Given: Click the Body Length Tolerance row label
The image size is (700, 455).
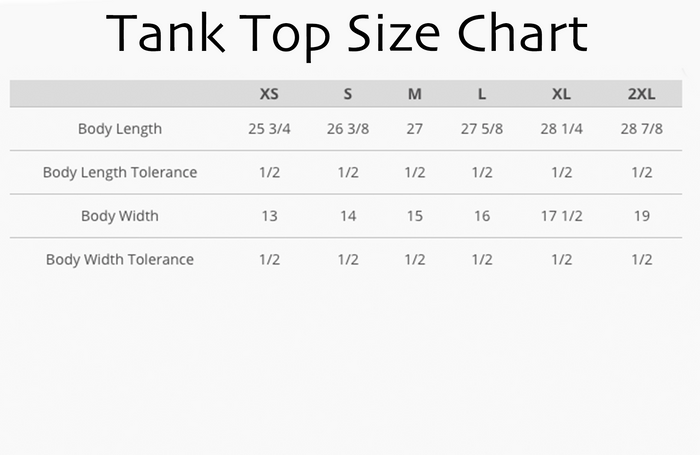Looking at the screenshot, I should [x=120, y=173].
